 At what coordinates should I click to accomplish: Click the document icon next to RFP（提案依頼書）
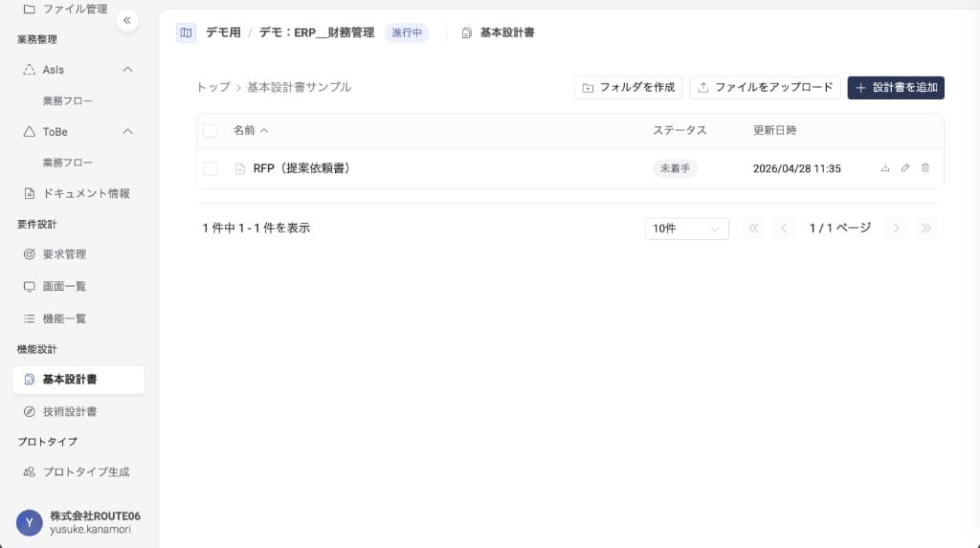point(240,168)
